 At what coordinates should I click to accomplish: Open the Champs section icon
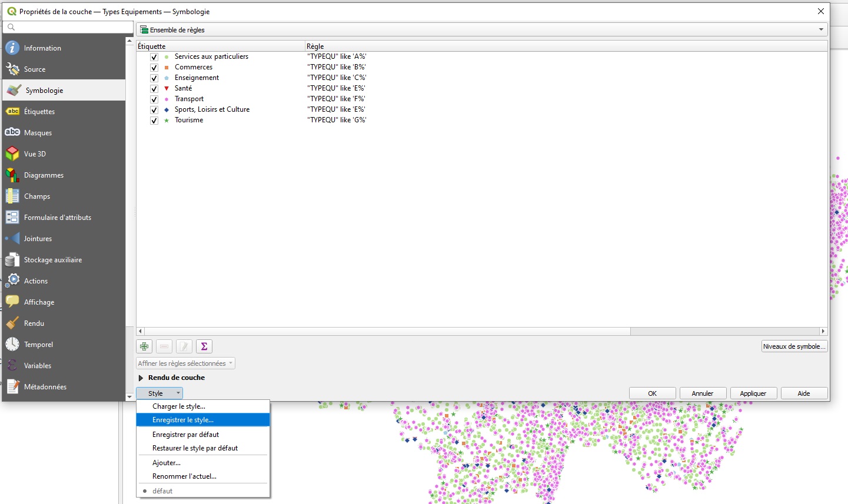click(12, 196)
